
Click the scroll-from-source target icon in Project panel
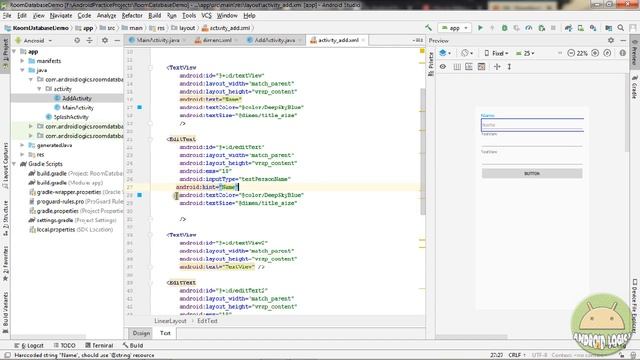click(x=77, y=40)
